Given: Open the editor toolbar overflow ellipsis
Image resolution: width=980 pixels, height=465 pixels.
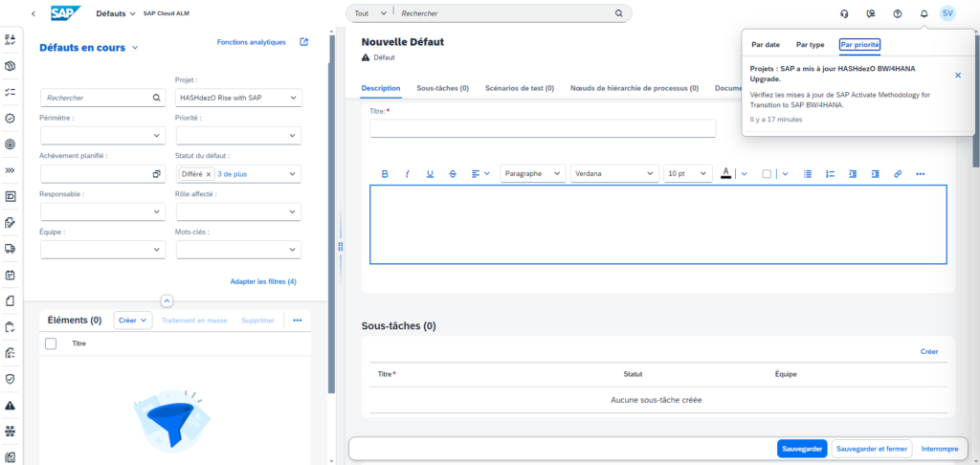Looking at the screenshot, I should click(x=920, y=174).
